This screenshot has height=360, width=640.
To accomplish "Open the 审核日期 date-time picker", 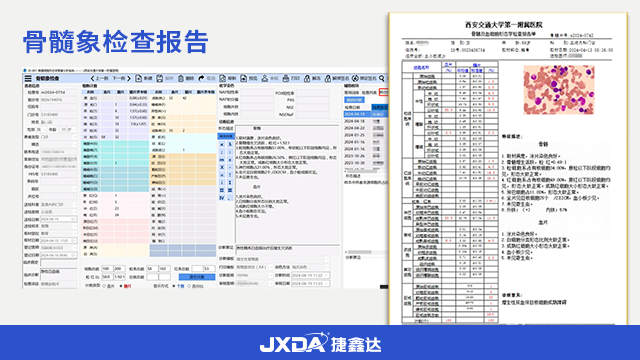I will tap(310, 283).
